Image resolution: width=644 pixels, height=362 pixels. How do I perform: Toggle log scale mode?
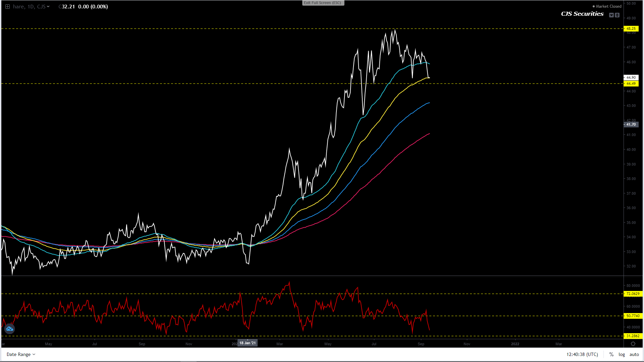622,354
